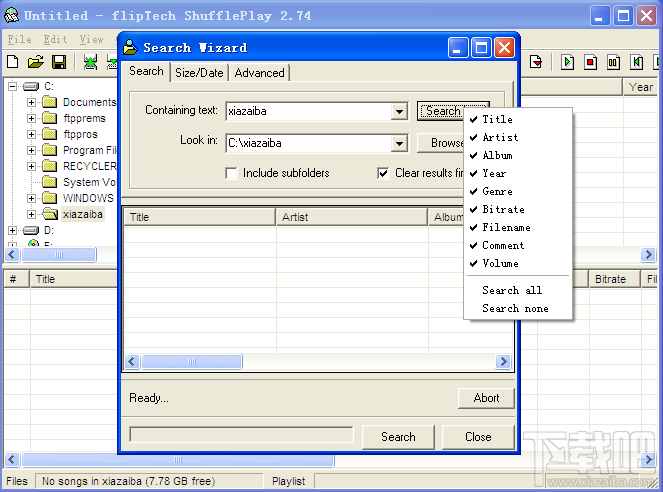Screen dimensions: 663x492
Task: Click the green star toolbar icon
Action: tap(90, 62)
